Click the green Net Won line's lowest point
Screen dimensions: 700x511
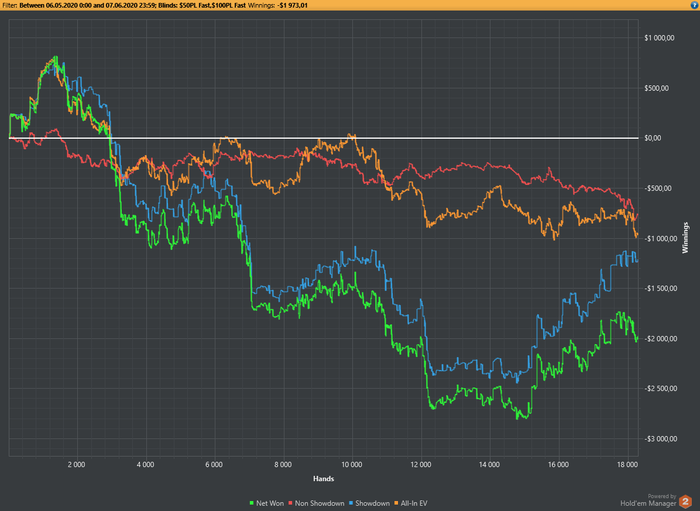(x=519, y=418)
